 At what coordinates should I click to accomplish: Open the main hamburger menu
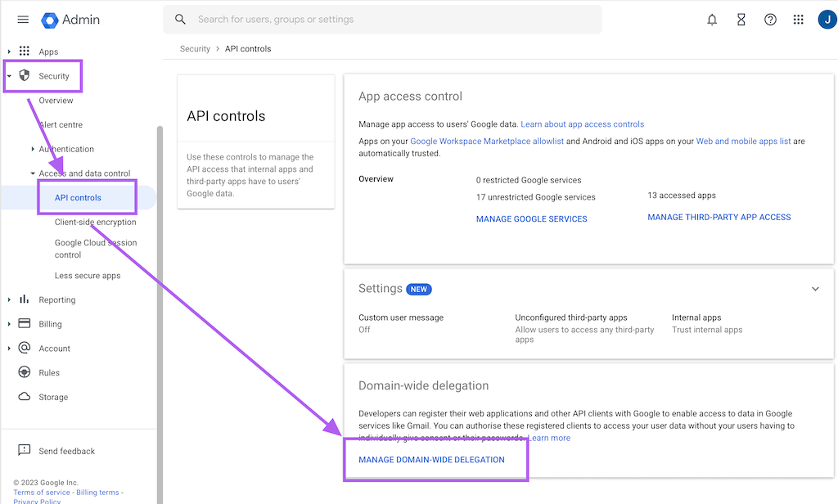[23, 20]
